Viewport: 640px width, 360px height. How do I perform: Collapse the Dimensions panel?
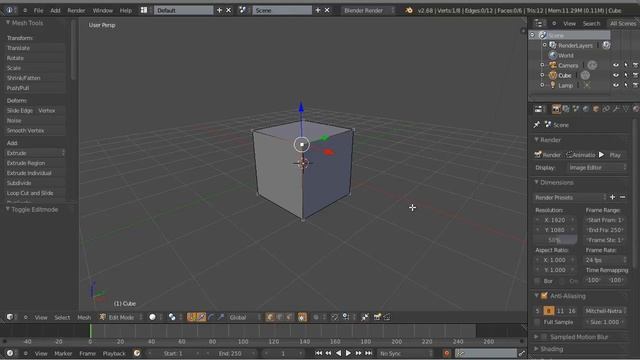[x=537, y=182]
